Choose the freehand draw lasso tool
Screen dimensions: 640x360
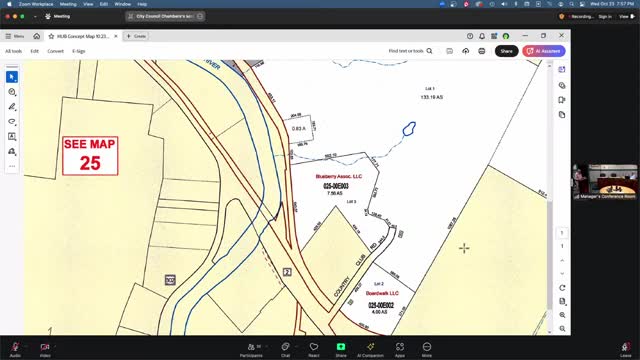12,122
